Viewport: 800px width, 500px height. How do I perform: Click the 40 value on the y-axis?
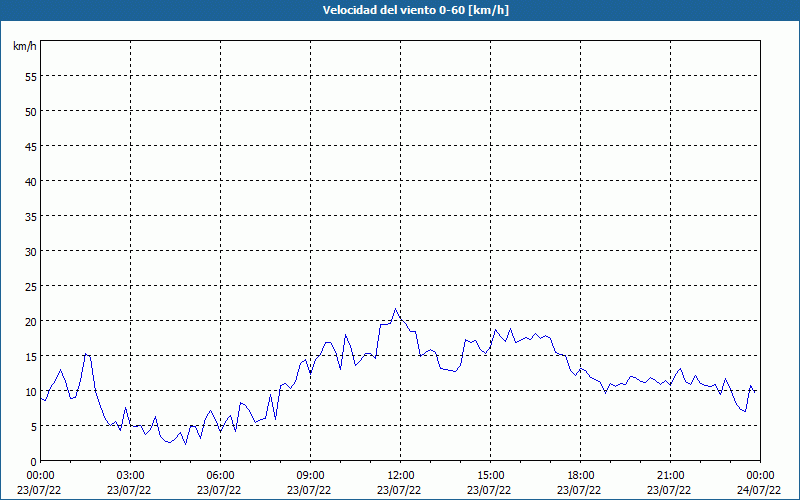pos(31,182)
